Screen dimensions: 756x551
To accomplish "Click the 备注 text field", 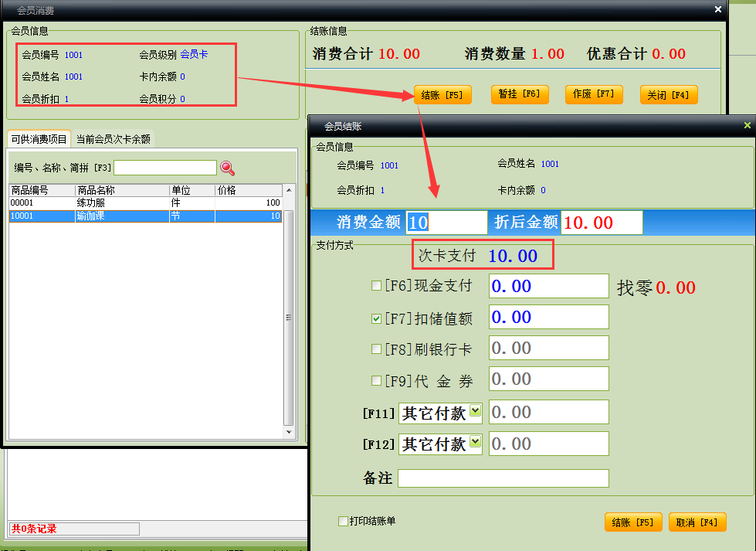I will pyautogui.click(x=503, y=478).
